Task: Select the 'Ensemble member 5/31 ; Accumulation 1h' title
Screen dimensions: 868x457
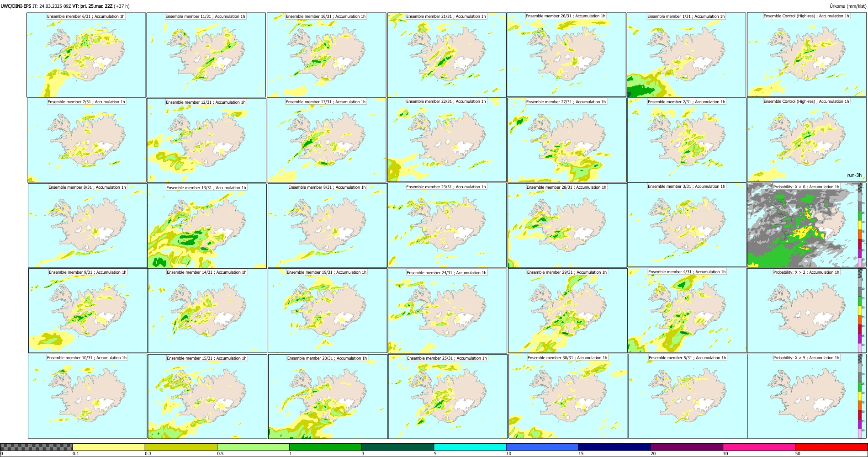Action: pos(687,358)
